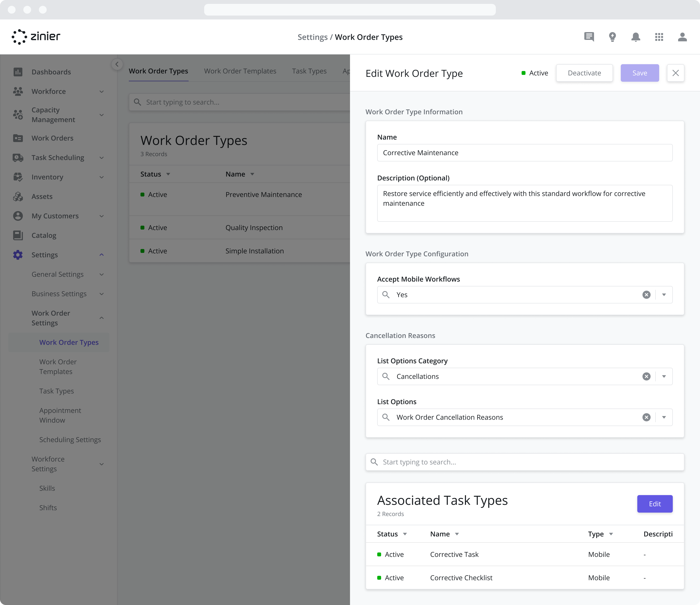Click the apps grid icon in the top bar
This screenshot has width=700, height=605.
[x=659, y=37]
